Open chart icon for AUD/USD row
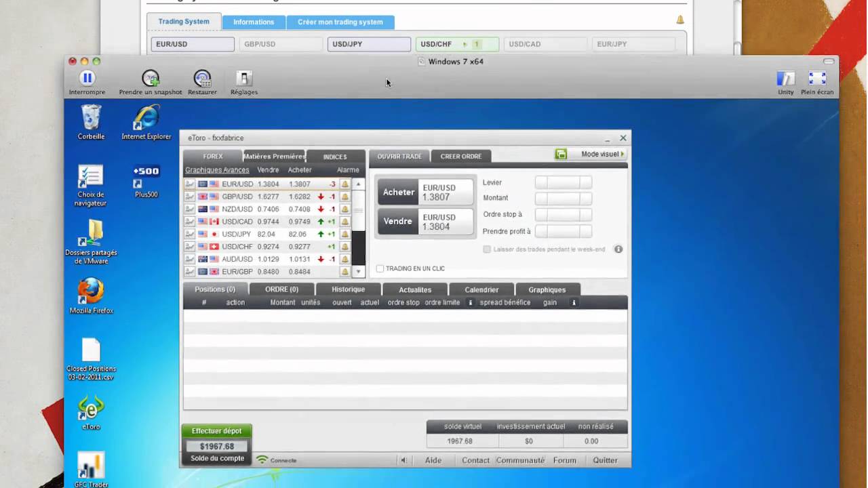 point(190,259)
